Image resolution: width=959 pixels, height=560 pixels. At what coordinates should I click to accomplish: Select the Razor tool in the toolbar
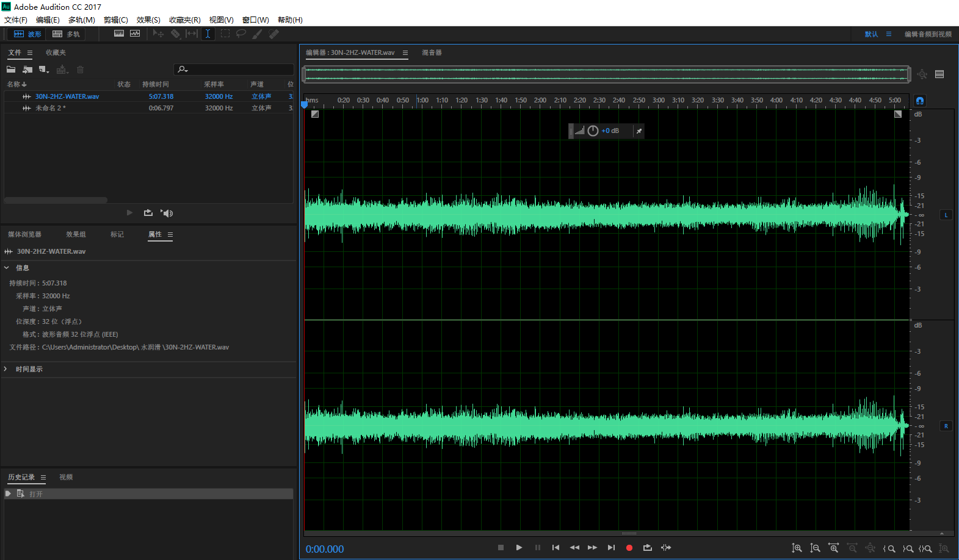pos(175,34)
